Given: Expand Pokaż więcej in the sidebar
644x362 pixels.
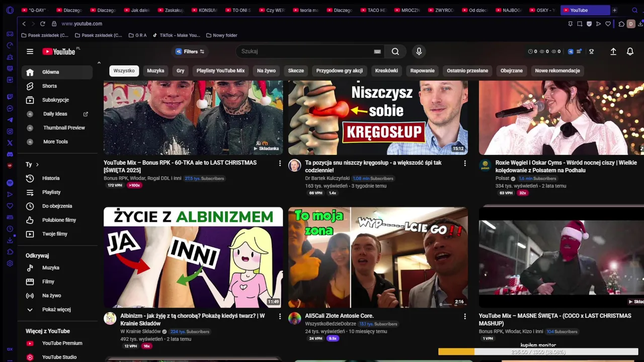Looking at the screenshot, I should [x=57, y=310].
